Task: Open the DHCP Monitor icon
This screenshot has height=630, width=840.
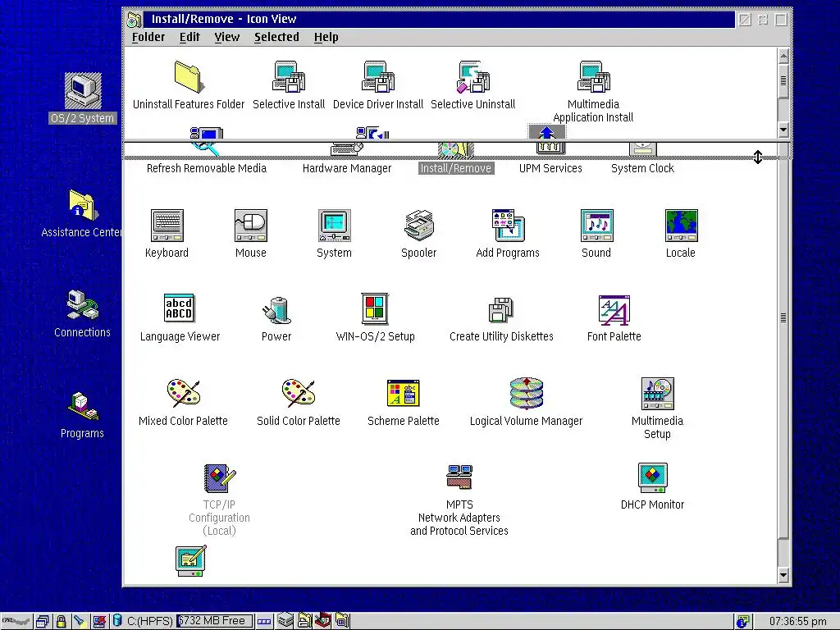Action: tap(652, 477)
